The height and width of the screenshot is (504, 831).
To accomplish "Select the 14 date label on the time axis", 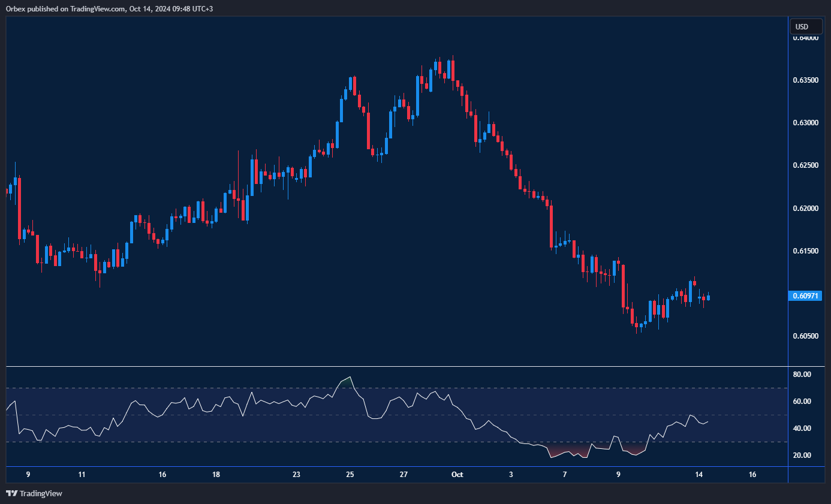I will 698,475.
